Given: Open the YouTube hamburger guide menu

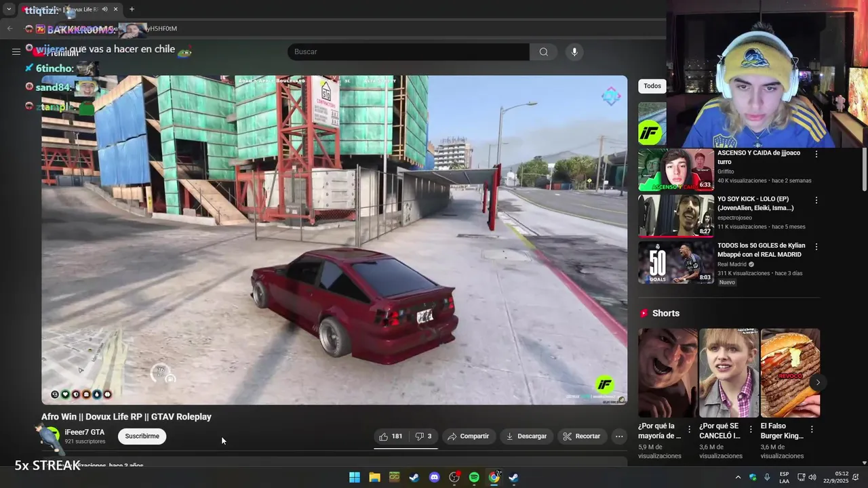Looking at the screenshot, I should point(16,52).
